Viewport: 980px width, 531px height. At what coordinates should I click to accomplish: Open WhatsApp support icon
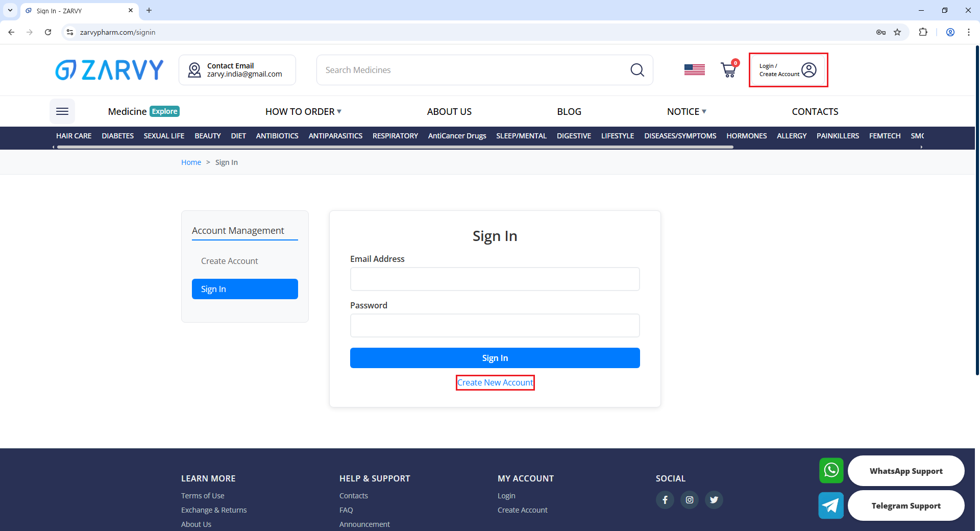tap(831, 470)
